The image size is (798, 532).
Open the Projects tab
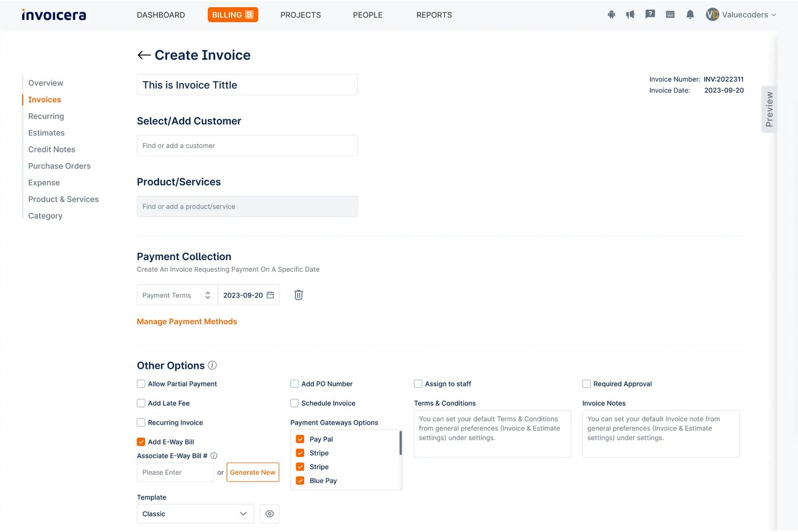(300, 15)
